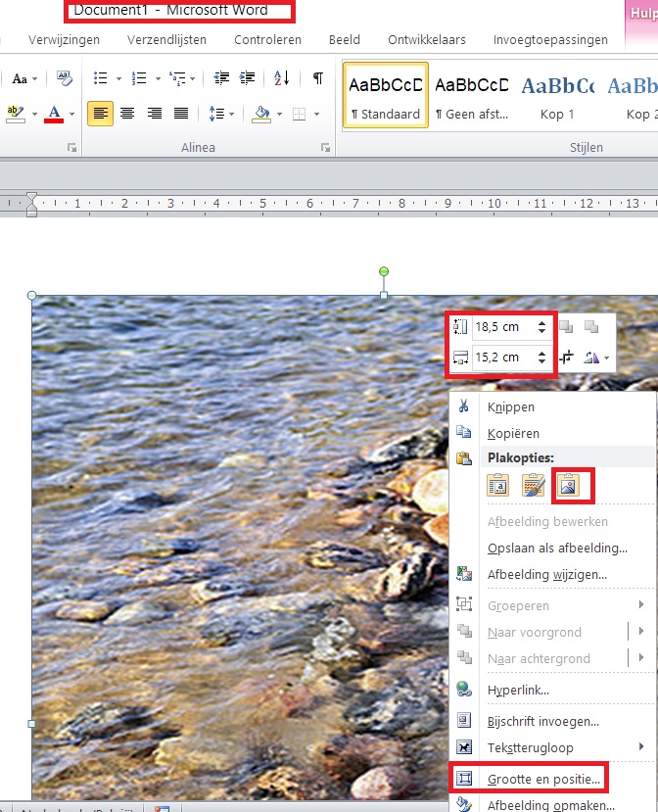Toggle align text left button

click(100, 114)
